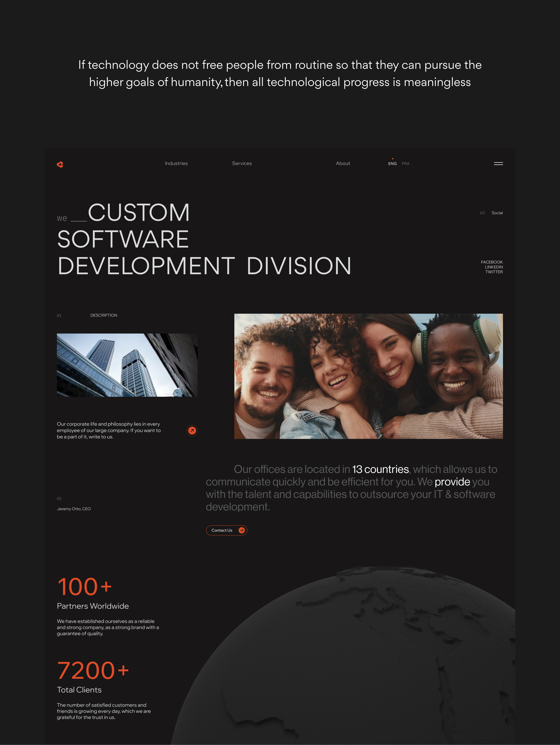Open the Services navigation menu
Viewport: 560px width, 745px height.
point(242,163)
